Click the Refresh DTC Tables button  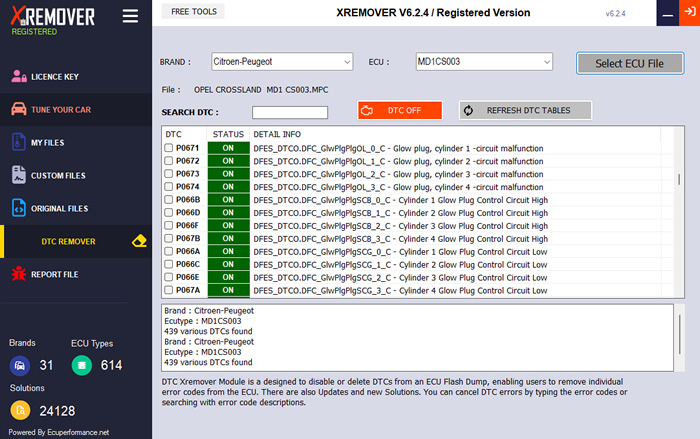525,110
